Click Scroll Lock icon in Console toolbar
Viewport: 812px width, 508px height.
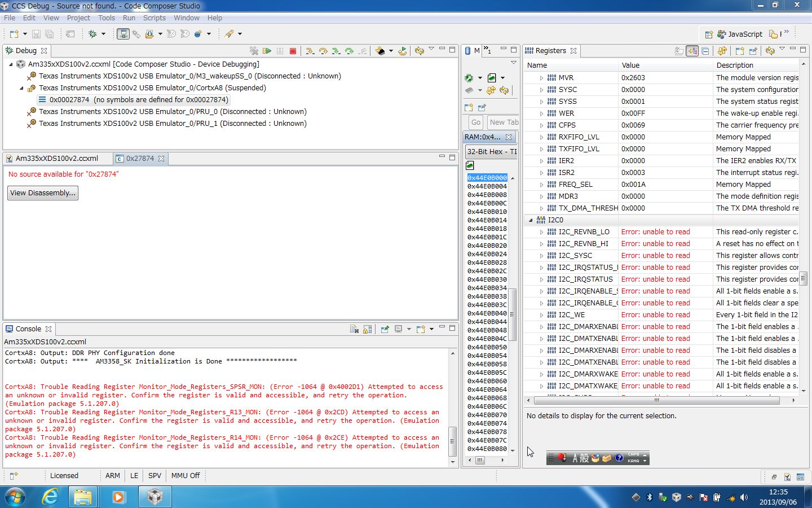click(367, 329)
